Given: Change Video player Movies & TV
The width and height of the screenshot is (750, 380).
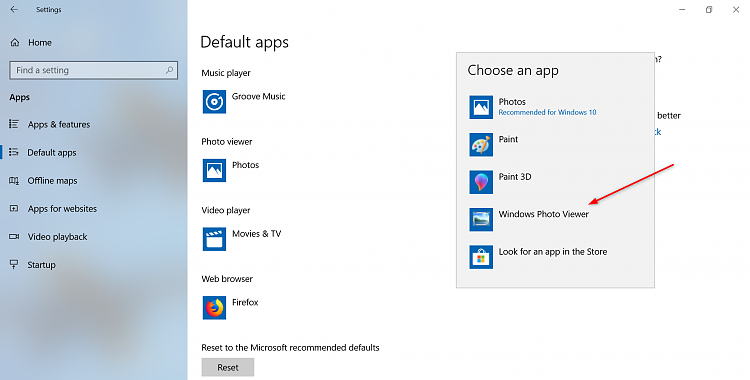Looking at the screenshot, I should pos(242,239).
